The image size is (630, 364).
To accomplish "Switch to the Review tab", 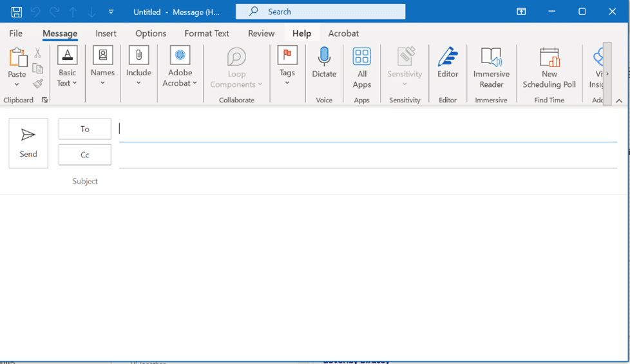I will (x=261, y=34).
